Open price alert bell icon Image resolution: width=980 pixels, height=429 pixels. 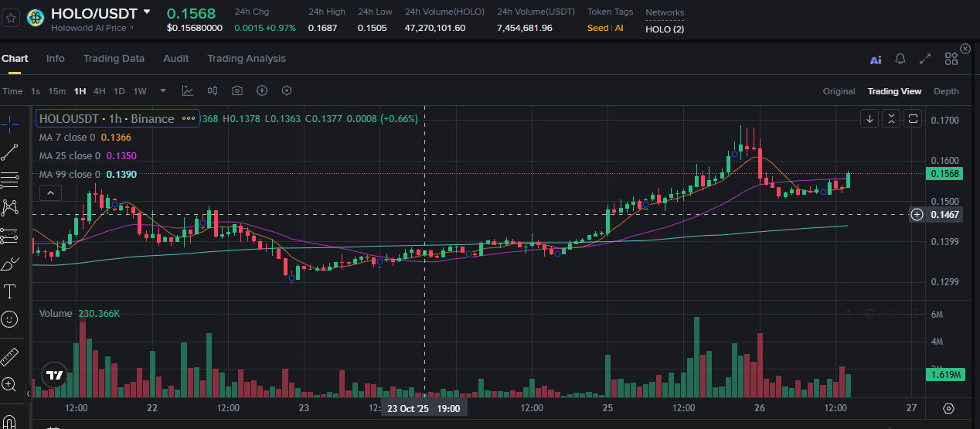[900, 59]
